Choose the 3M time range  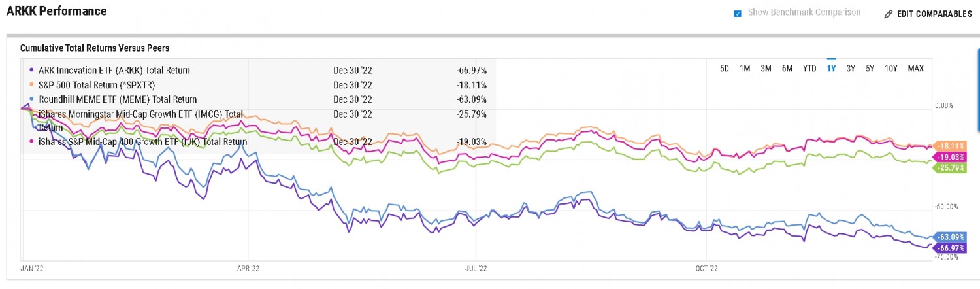[766, 69]
